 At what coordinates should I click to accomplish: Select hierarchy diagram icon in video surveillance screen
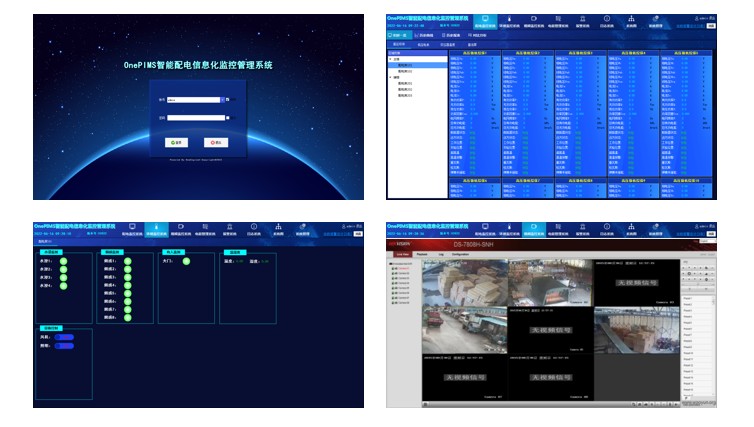(x=631, y=226)
